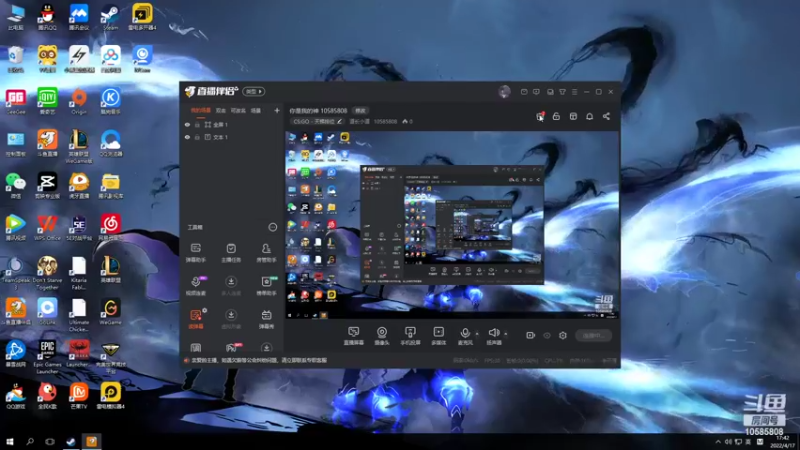800x450 pixels.
Task: Add a 多媒体 media source
Action: (x=438, y=336)
